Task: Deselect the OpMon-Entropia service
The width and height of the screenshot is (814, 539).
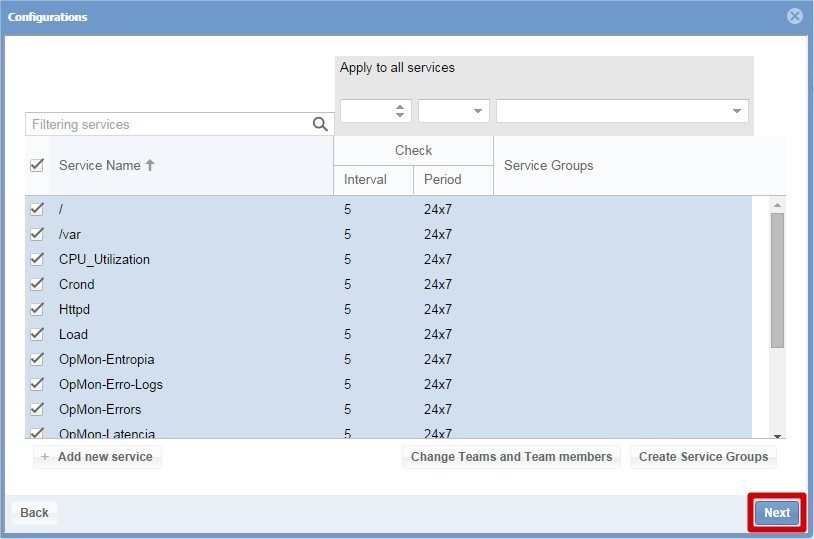Action: [x=37, y=359]
